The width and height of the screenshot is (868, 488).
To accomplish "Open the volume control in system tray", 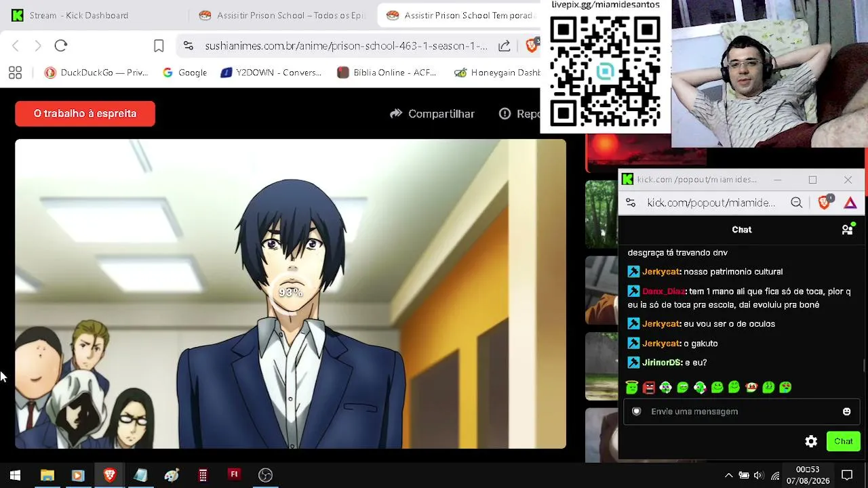I will [x=758, y=475].
